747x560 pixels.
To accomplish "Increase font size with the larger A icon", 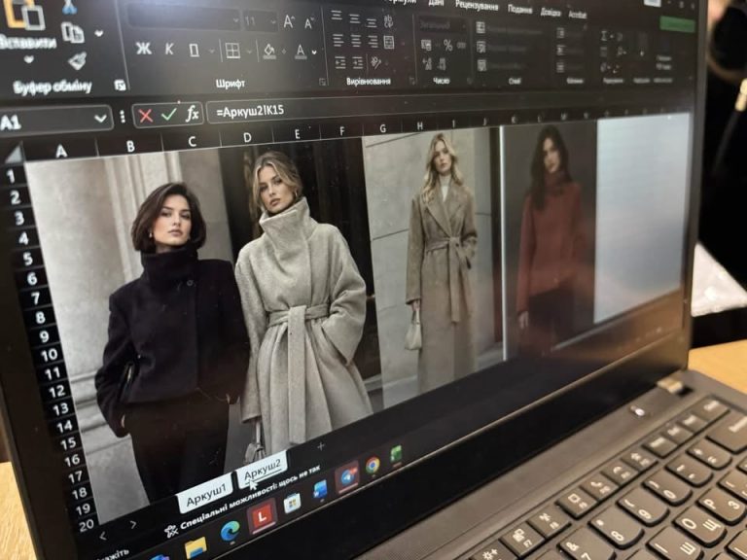I will pos(289,21).
